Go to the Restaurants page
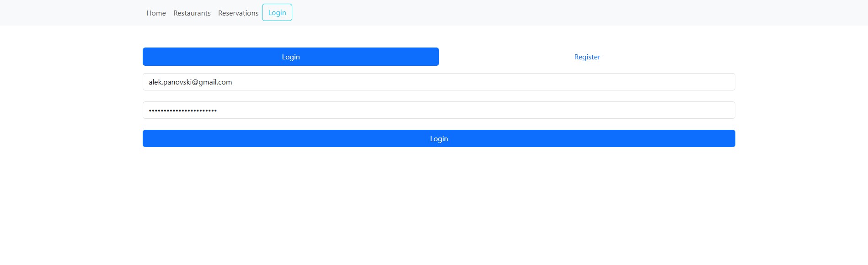 coord(192,13)
